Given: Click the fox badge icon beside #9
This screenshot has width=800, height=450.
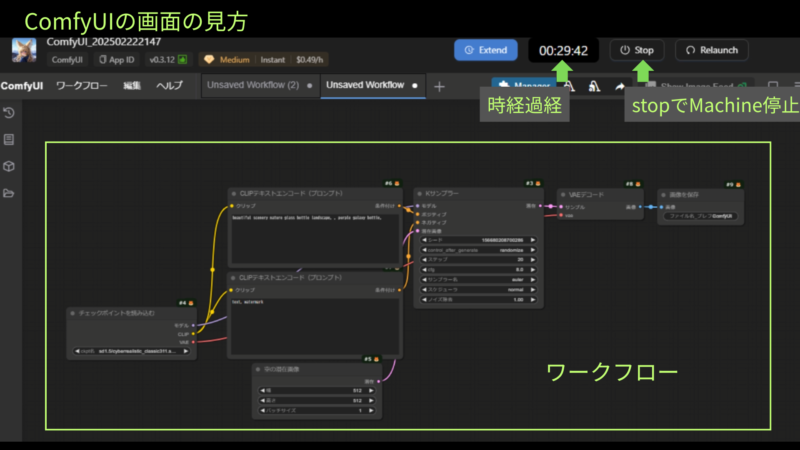Looking at the screenshot, I should [x=738, y=185].
